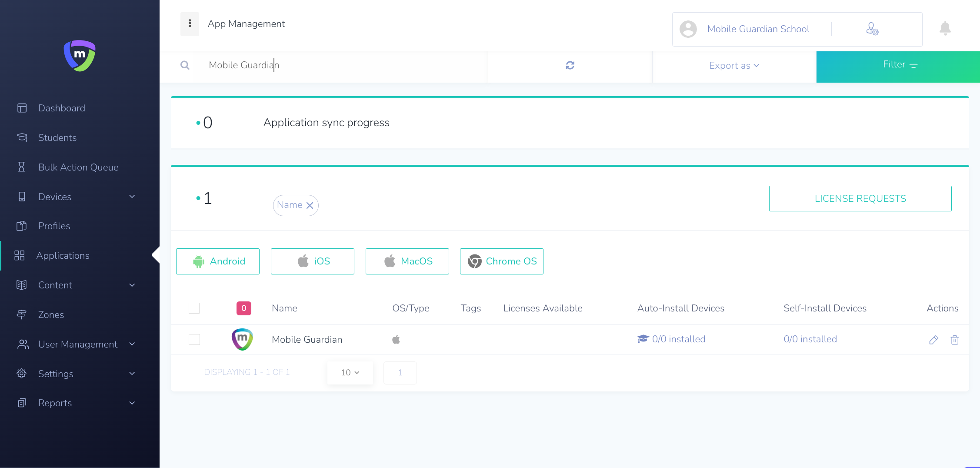The height and width of the screenshot is (468, 980).
Task: Click the red 0 selected badge
Action: [244, 308]
